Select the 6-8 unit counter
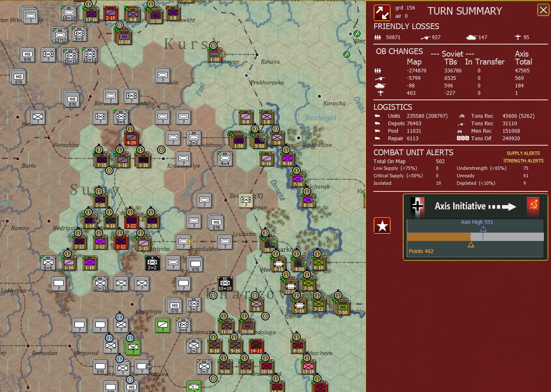Screen dimensions: 551x392 pyautogui.click(x=133, y=15)
